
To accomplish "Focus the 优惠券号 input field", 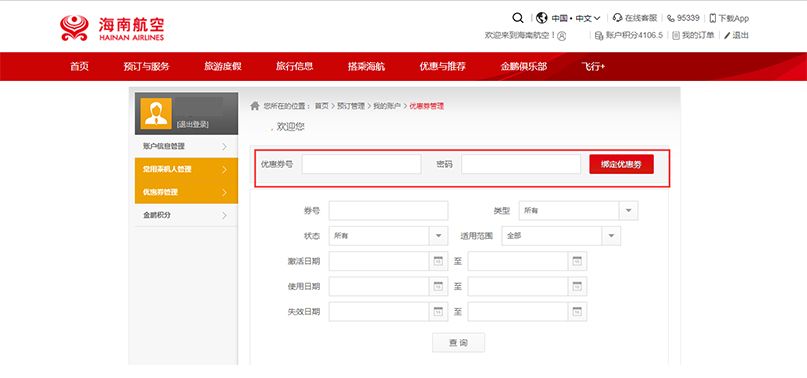I will (361, 164).
